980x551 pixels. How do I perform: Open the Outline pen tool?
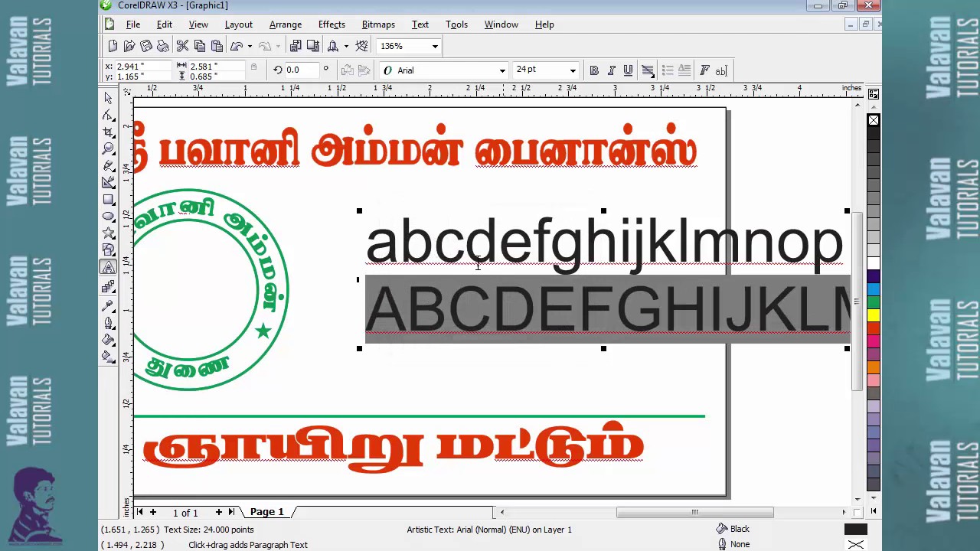tap(108, 322)
